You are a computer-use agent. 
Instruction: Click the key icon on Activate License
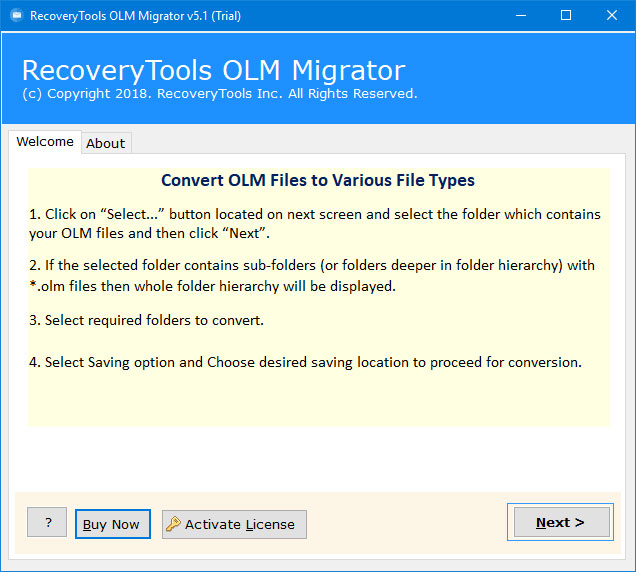(173, 524)
